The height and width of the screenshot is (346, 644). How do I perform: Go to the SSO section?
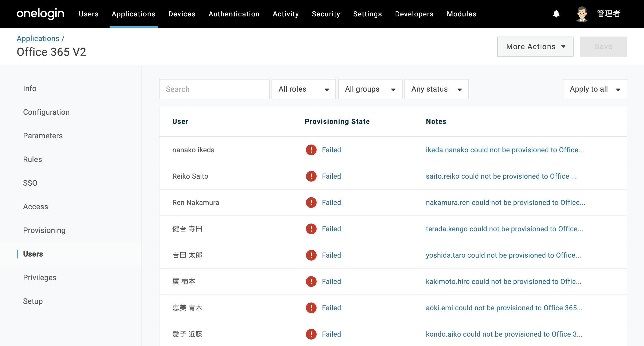click(x=30, y=183)
